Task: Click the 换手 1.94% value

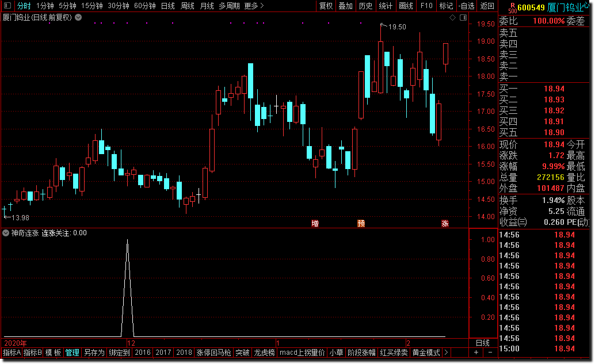Action: click(553, 200)
